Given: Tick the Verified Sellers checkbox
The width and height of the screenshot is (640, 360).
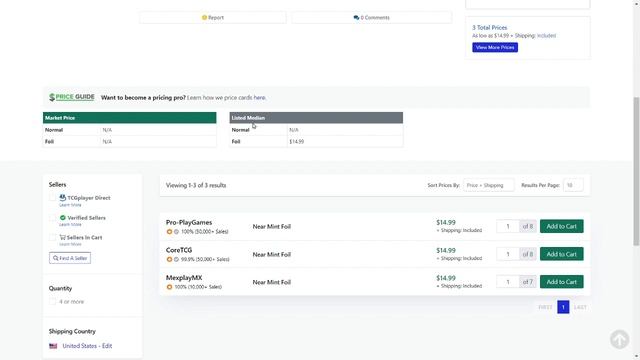Looking at the screenshot, I should click(x=52, y=218).
